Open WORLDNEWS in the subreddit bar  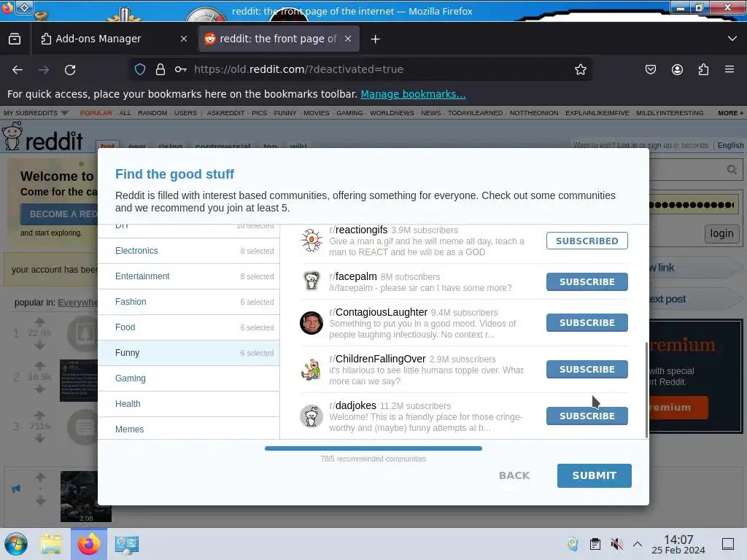pyautogui.click(x=392, y=113)
